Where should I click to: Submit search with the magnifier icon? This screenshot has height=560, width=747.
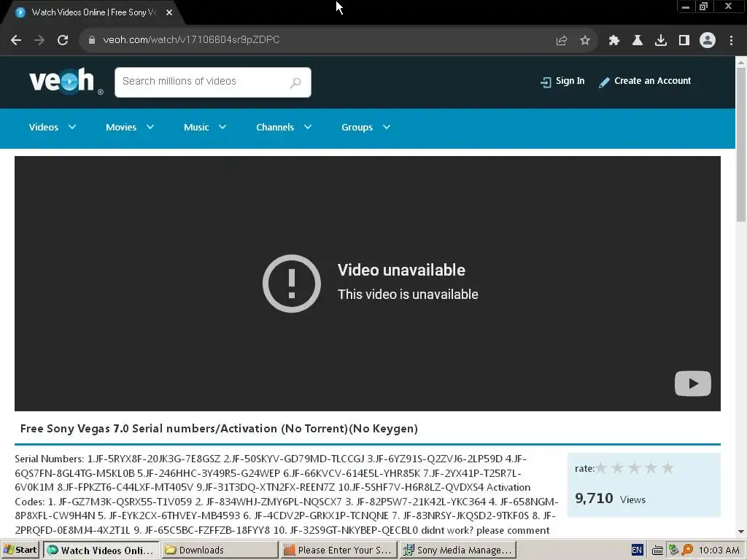tap(296, 82)
